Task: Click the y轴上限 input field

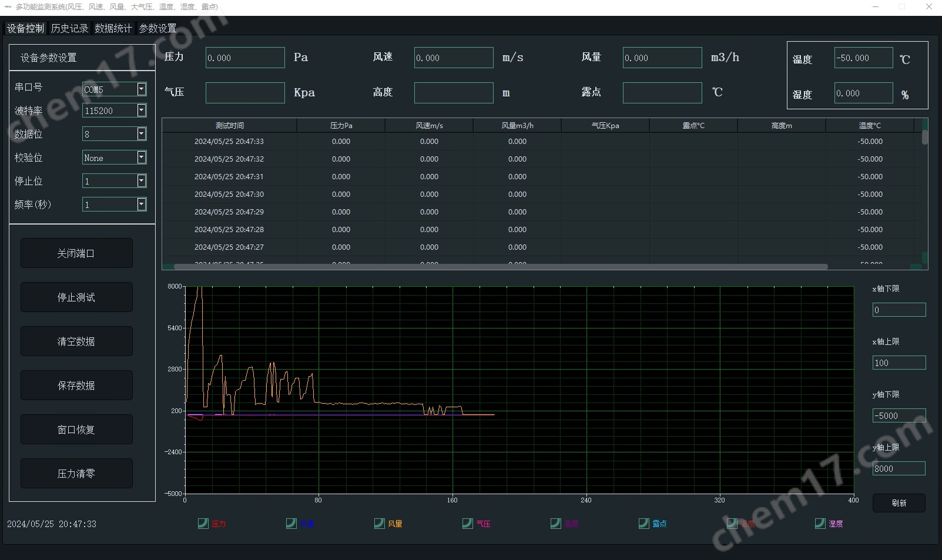Action: click(x=899, y=468)
